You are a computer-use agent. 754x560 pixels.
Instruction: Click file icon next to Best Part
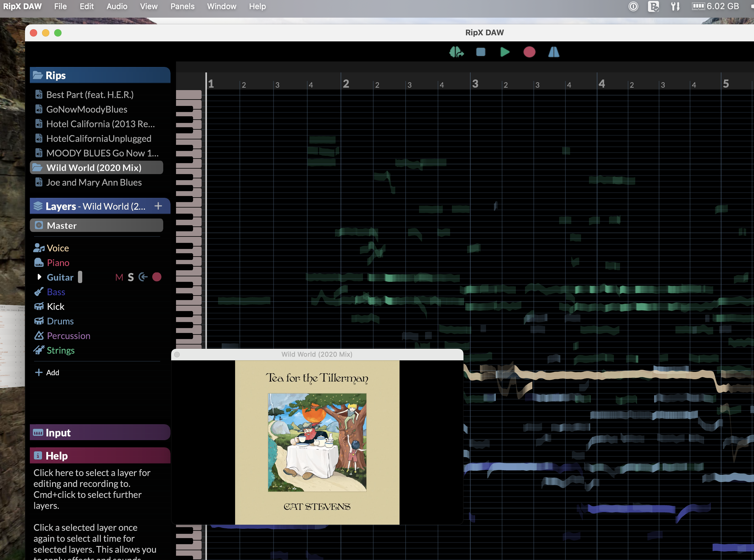[x=39, y=94]
